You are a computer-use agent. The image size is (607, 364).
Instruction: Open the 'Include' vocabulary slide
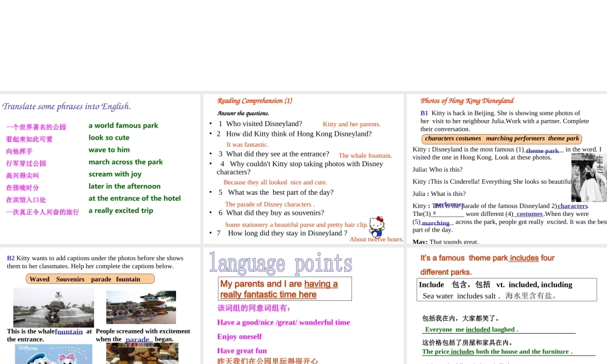(x=507, y=306)
